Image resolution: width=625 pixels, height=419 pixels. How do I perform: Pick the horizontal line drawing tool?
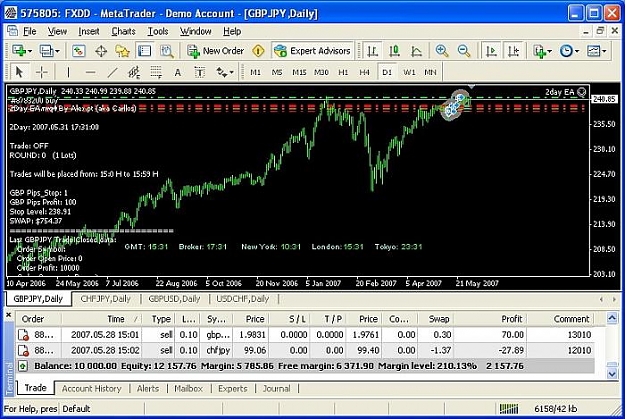tap(90, 72)
